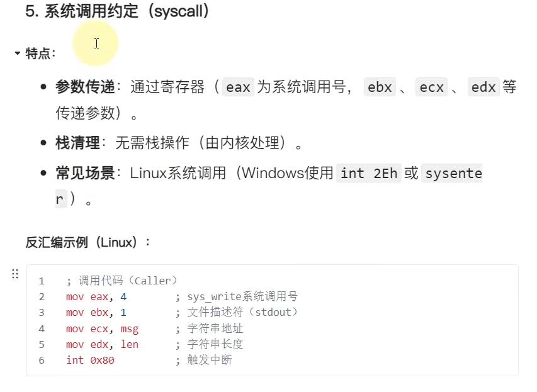Click the 特点 label text

coord(39,53)
